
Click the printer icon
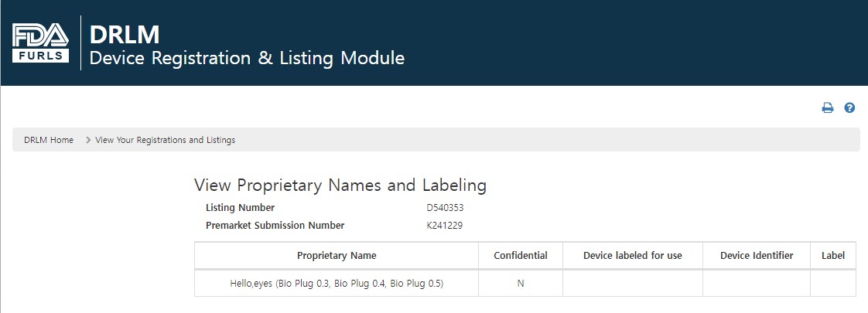(x=827, y=108)
